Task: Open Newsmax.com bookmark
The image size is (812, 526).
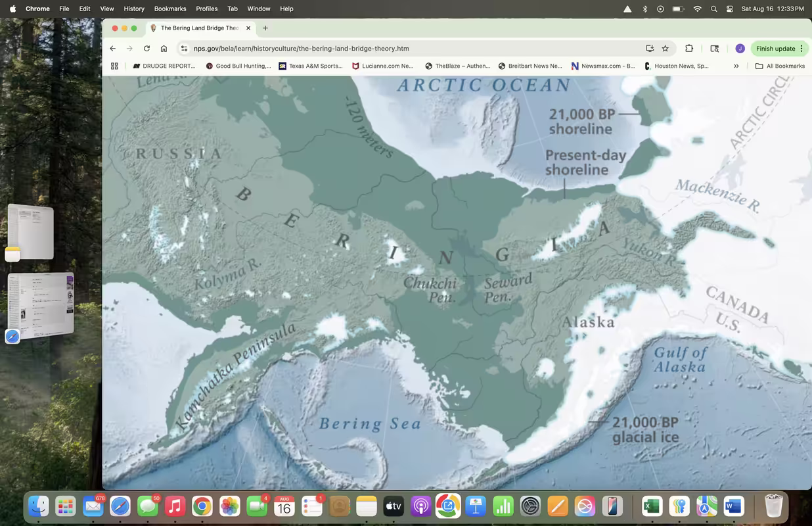Action: tap(603, 66)
